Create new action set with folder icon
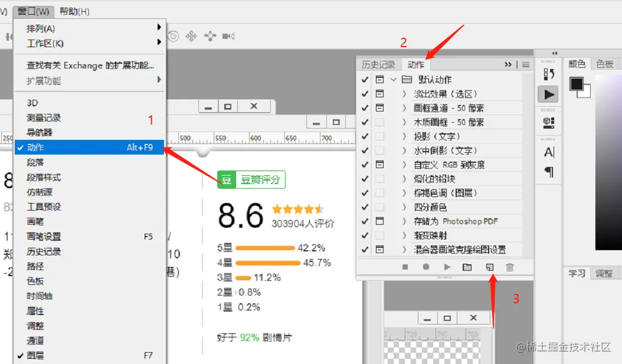Screen dimensions: 622x364 pos(467,267)
